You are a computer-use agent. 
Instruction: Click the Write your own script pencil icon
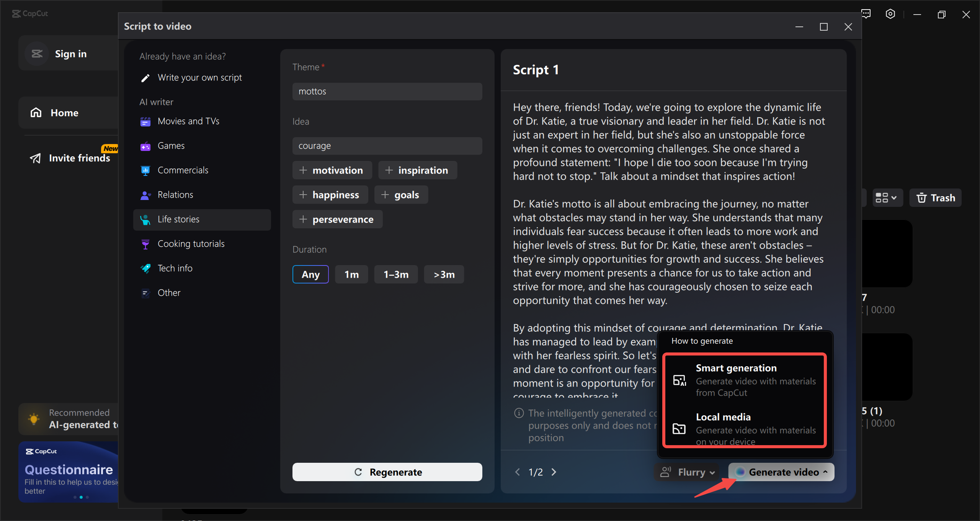coord(145,78)
